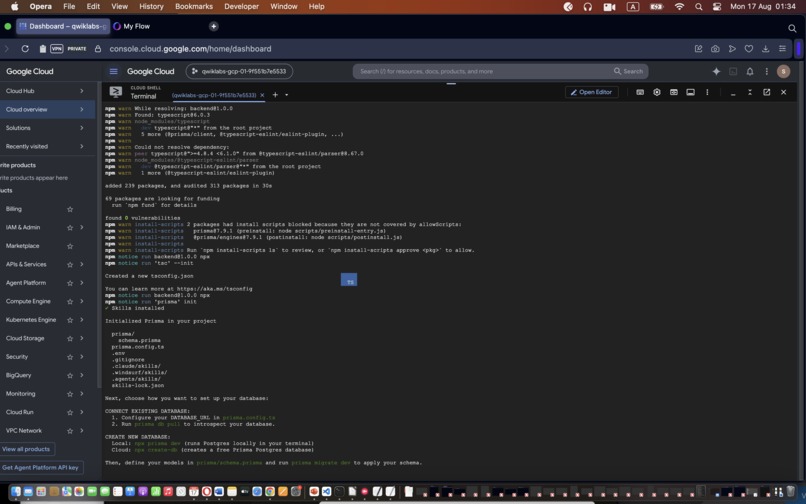Click the Wi-Fi status icon
806x504 pixels.
680,6
